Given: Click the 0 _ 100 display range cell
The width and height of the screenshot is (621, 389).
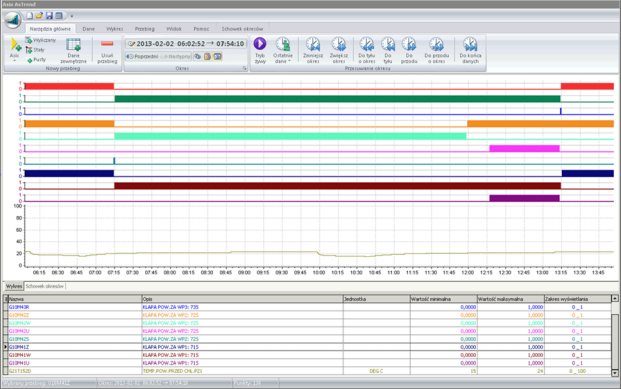Looking at the screenshot, I should tap(577, 371).
